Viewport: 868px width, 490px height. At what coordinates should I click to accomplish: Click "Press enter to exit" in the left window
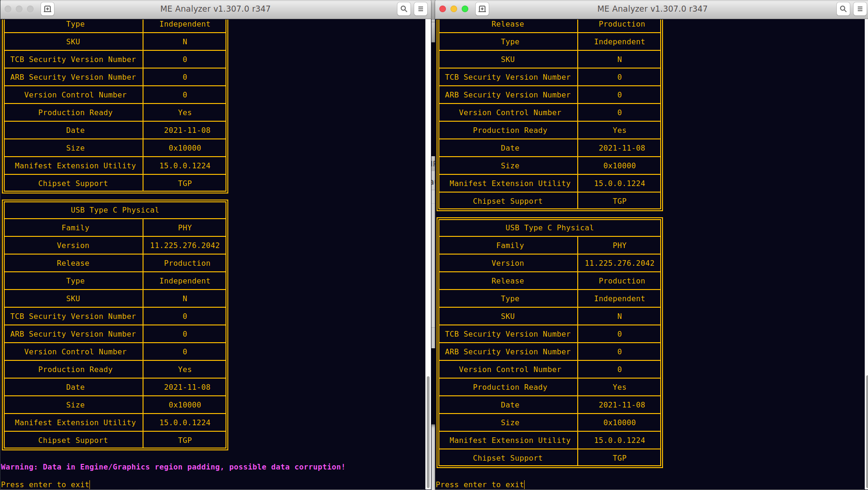point(45,484)
